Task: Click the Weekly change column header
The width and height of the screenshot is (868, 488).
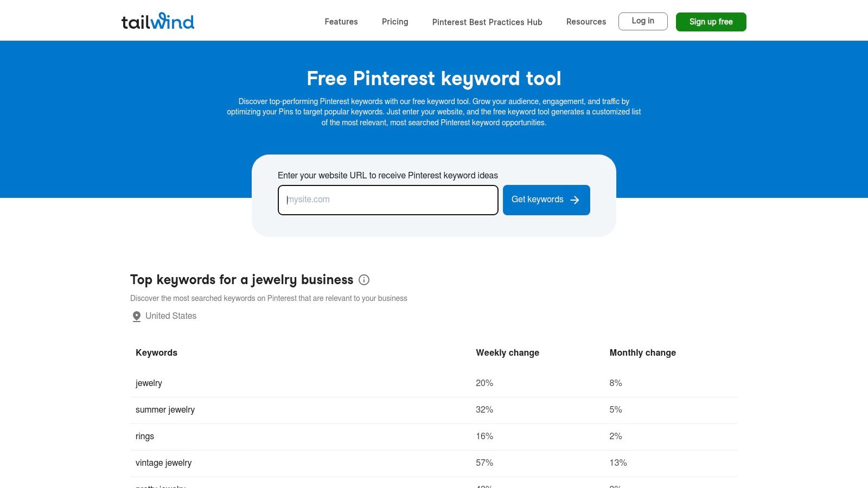Action: pyautogui.click(x=507, y=352)
